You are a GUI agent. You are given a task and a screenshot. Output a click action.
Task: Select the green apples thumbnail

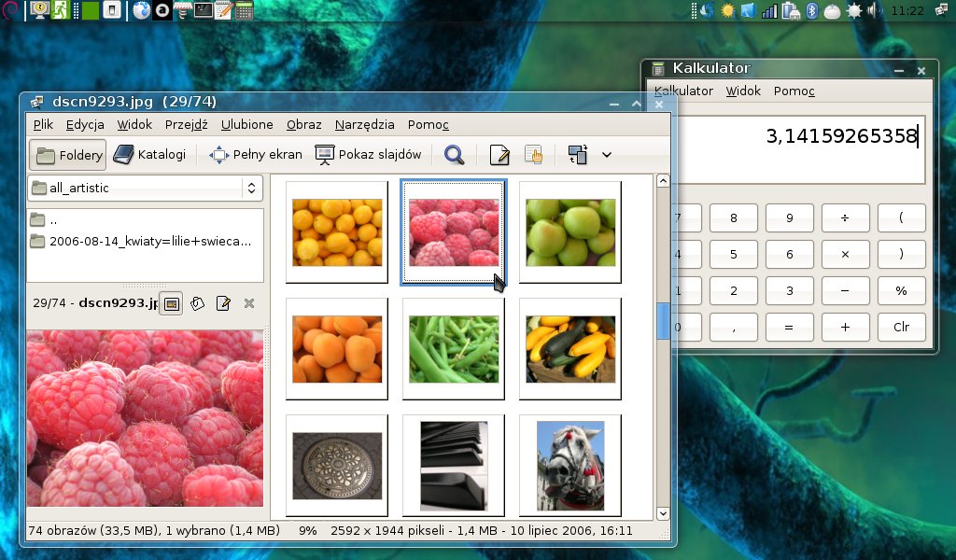coord(570,232)
